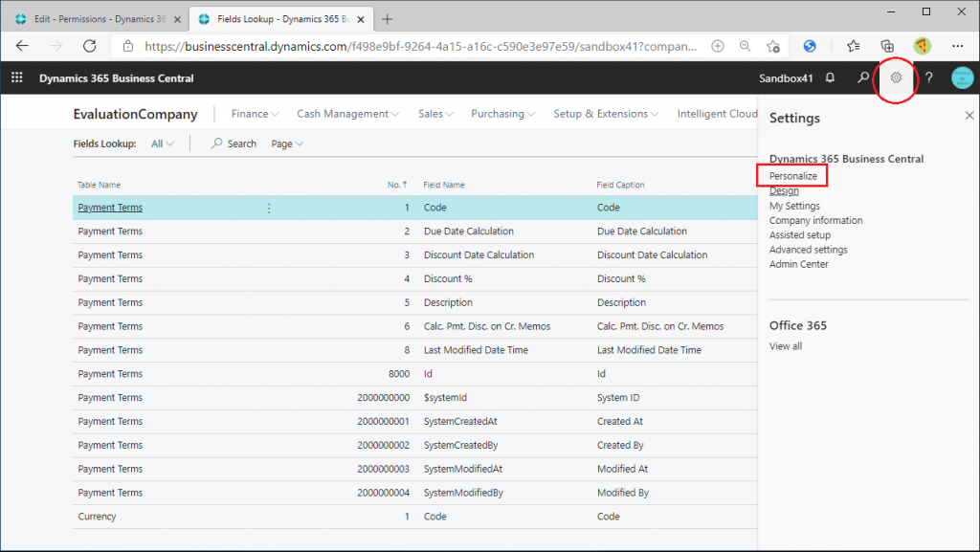Viewport: 980px width, 552px height.
Task: Expand the Finance menu
Action: pyautogui.click(x=255, y=114)
